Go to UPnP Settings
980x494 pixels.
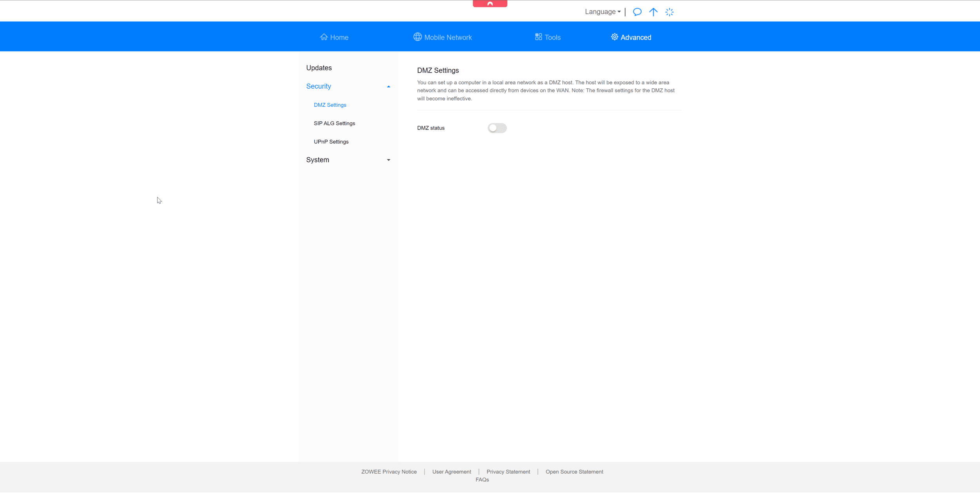331,142
